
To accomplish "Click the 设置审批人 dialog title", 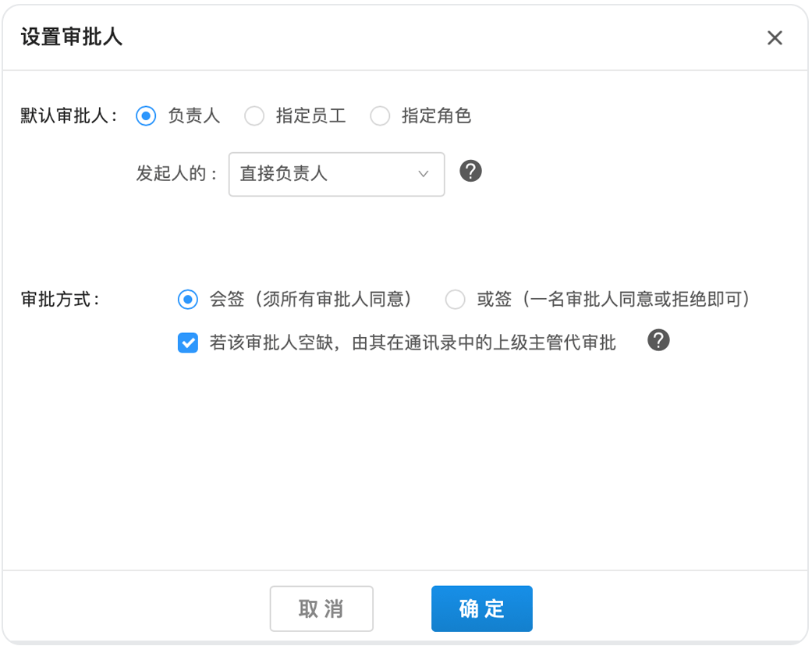I will (x=72, y=37).
